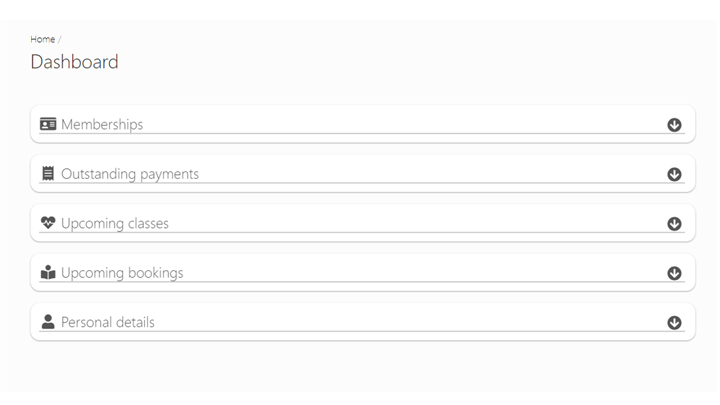Expand the Outstanding payments section arrow
The height and width of the screenshot is (405, 720).
(674, 174)
